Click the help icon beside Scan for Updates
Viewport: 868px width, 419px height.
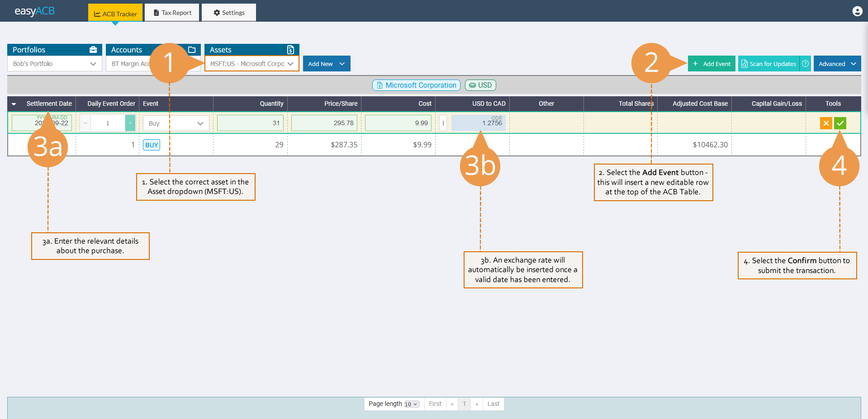point(805,63)
